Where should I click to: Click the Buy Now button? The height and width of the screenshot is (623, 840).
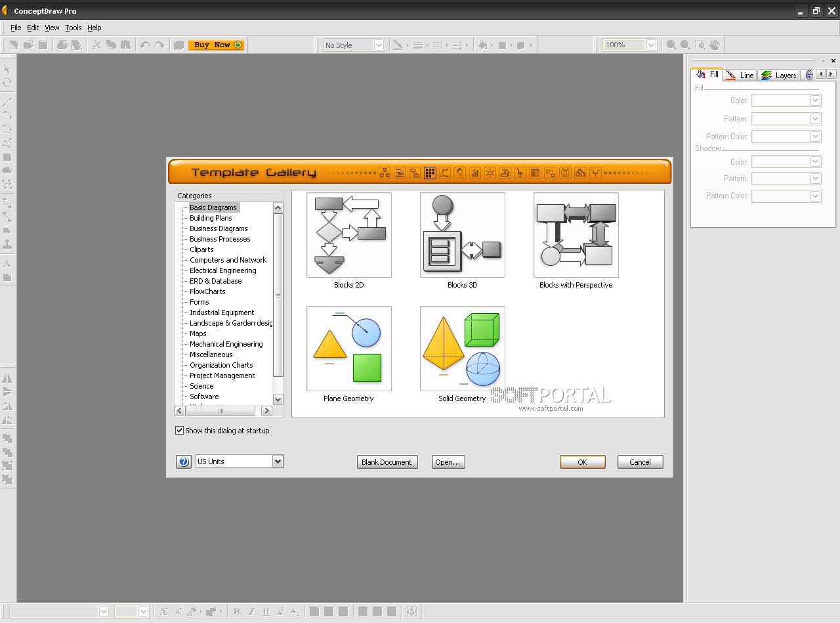click(216, 45)
